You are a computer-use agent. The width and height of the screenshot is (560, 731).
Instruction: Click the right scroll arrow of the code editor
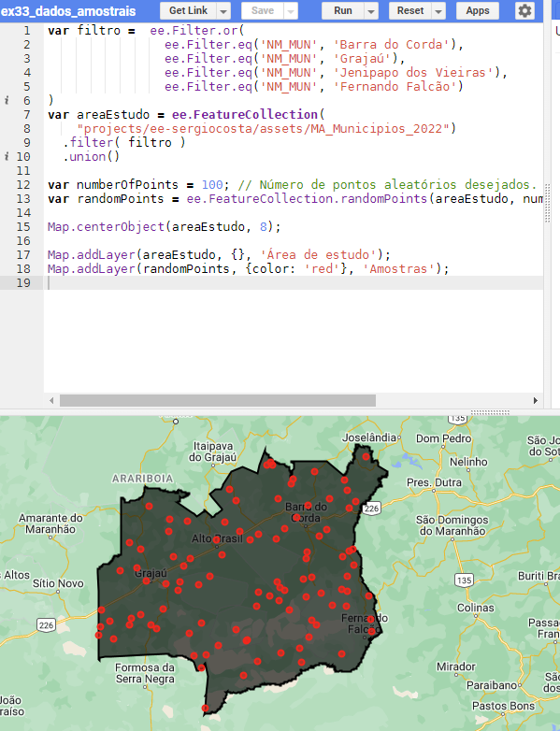[536, 400]
